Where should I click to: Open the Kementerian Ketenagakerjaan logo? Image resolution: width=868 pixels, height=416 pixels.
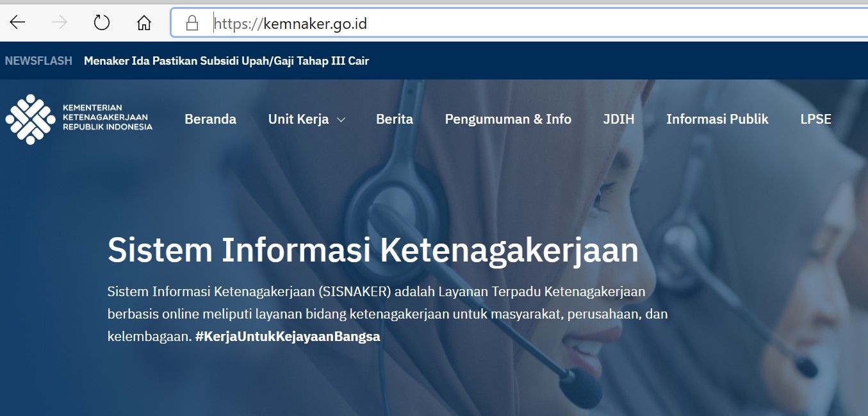click(x=79, y=119)
